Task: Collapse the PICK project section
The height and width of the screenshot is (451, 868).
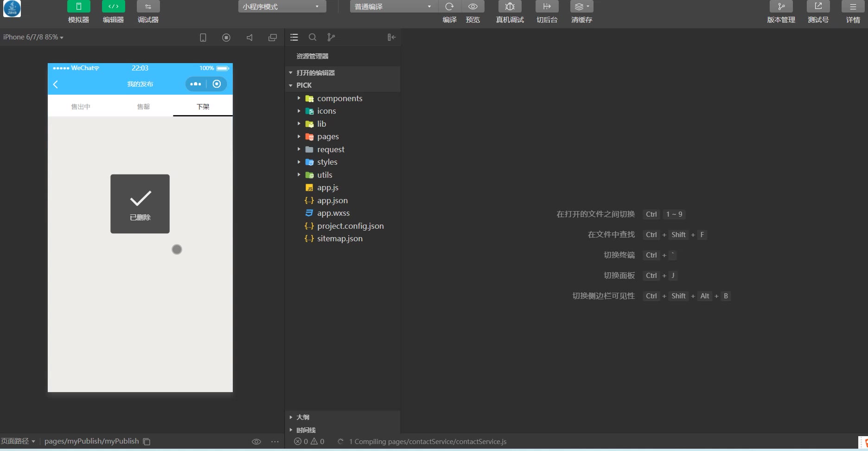Action: 343,85
